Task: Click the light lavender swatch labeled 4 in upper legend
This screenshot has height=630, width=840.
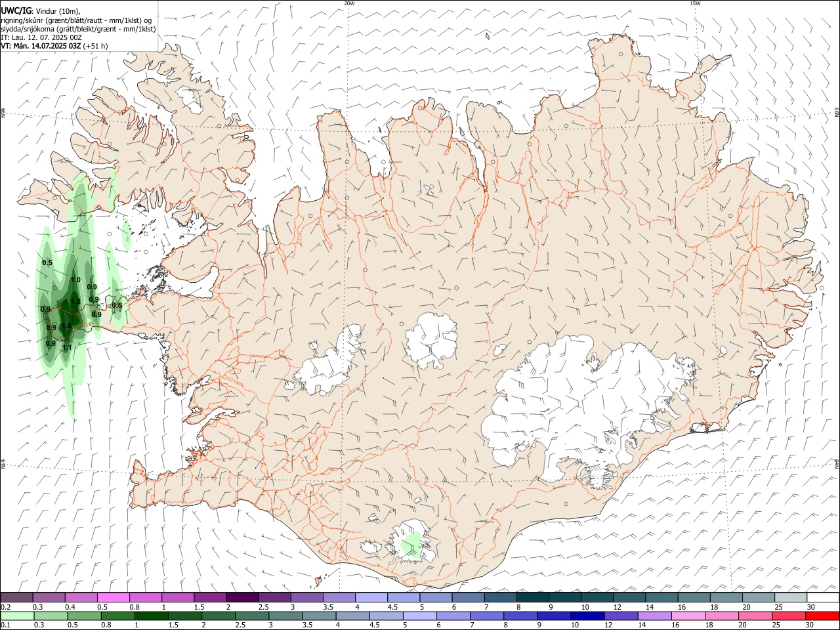Action: pos(371,597)
